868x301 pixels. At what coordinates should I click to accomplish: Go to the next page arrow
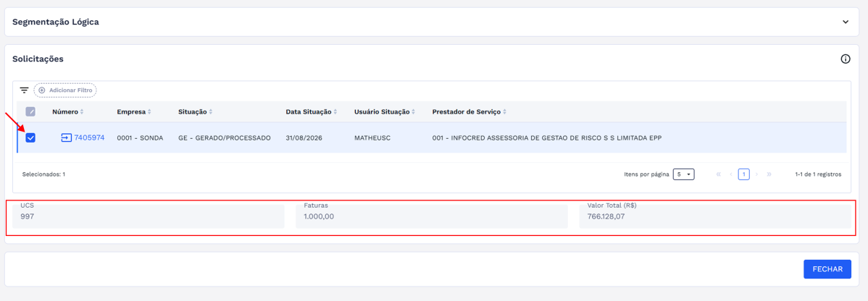[x=756, y=174]
